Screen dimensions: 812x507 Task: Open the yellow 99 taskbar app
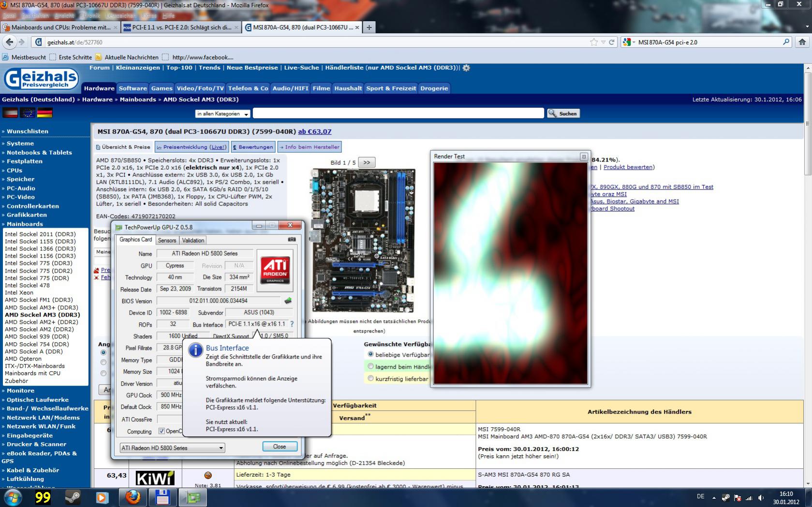[43, 497]
